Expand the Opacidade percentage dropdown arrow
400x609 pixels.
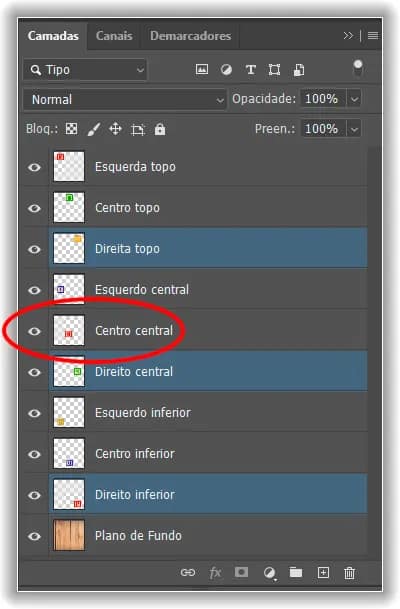[x=354, y=99]
